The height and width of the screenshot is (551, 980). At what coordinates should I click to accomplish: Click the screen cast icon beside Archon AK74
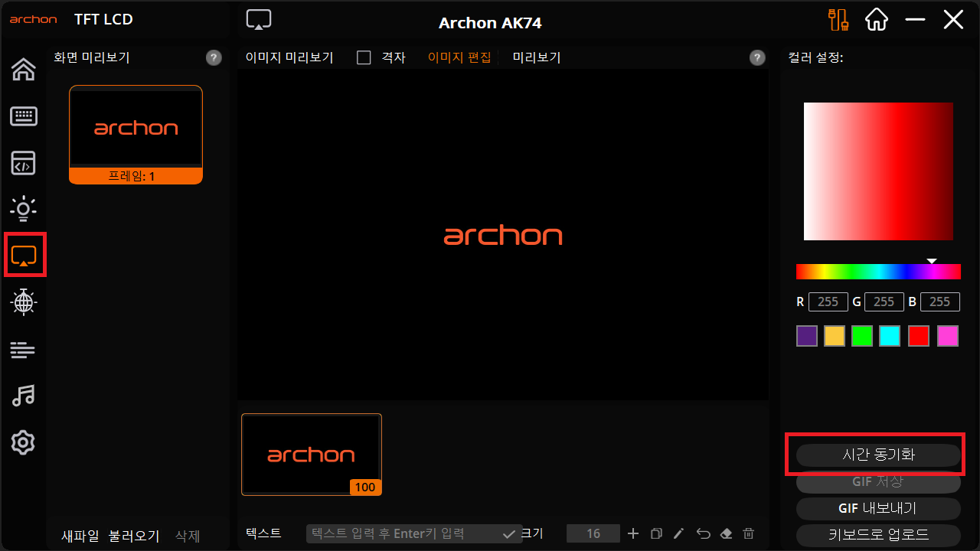259,21
